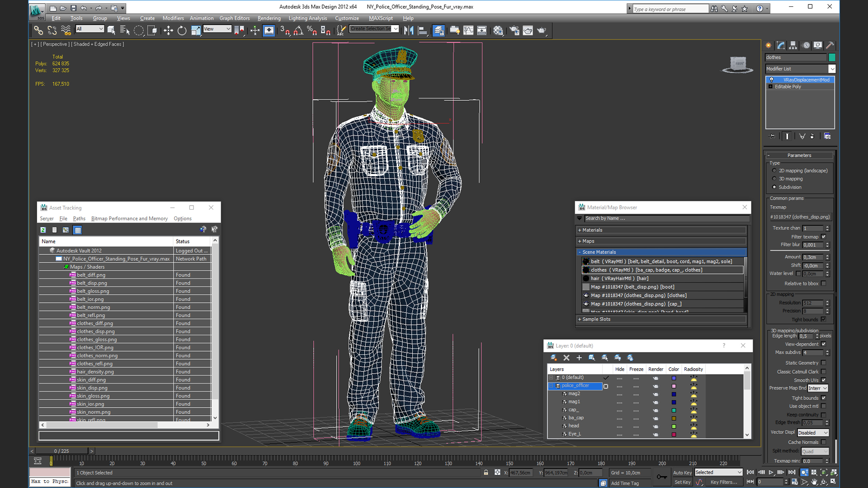
Task: Open Graph Editors menu
Action: 235,18
